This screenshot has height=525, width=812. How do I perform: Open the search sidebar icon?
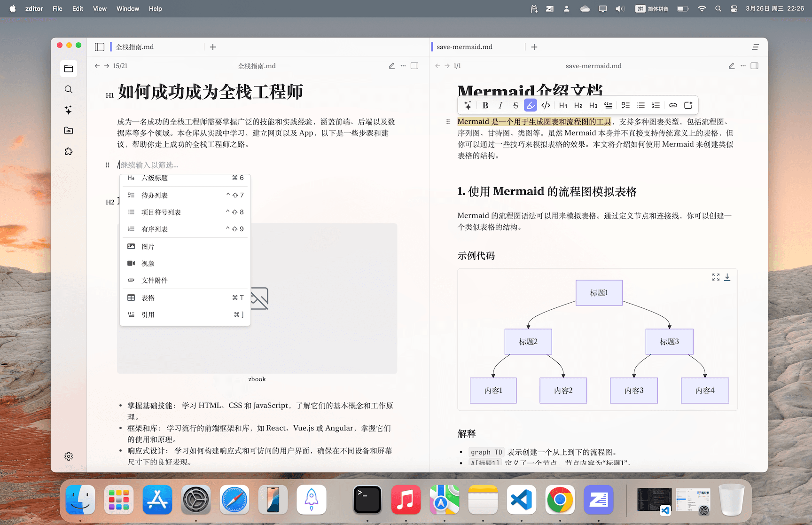pos(69,89)
